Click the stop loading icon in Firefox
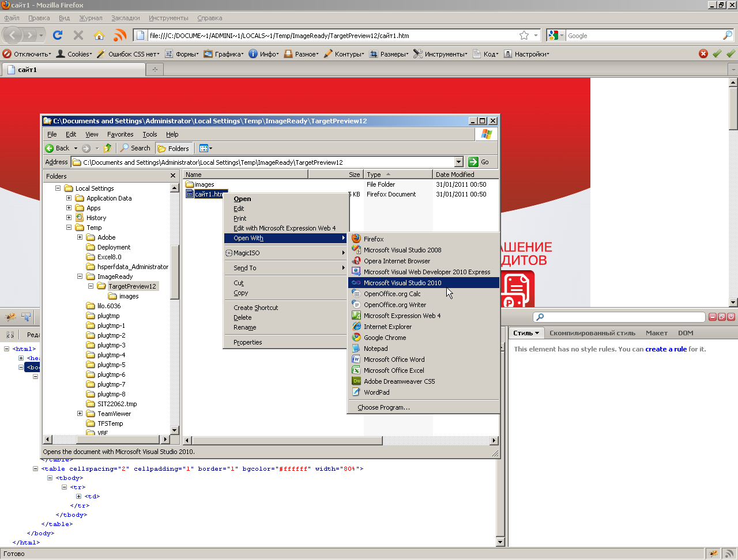738x560 pixels. [78, 35]
